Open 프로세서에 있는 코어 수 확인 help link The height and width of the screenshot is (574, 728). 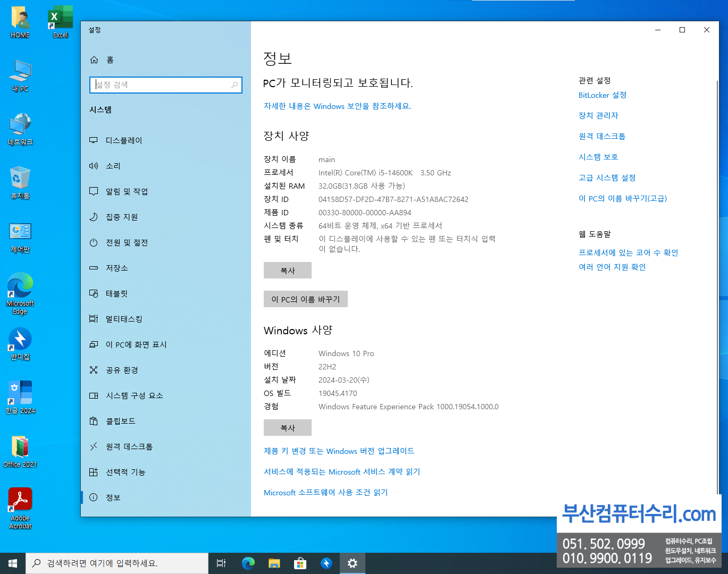628,252
